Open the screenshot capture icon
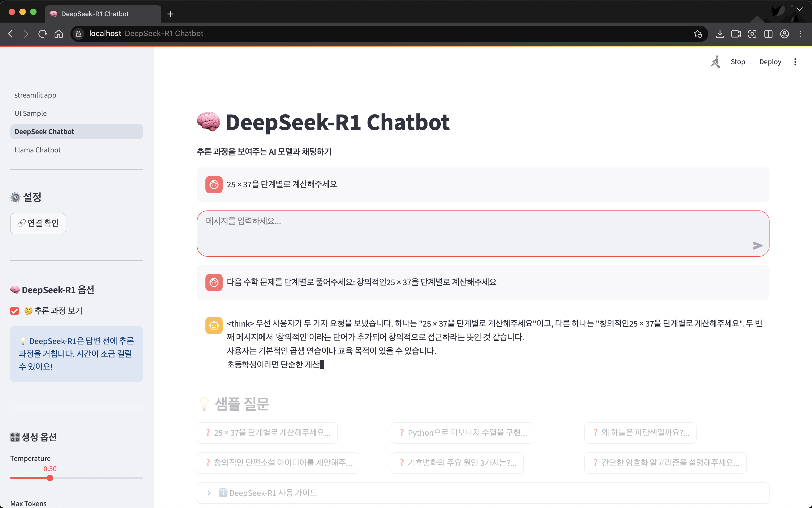The width and height of the screenshot is (812, 508). coord(752,34)
